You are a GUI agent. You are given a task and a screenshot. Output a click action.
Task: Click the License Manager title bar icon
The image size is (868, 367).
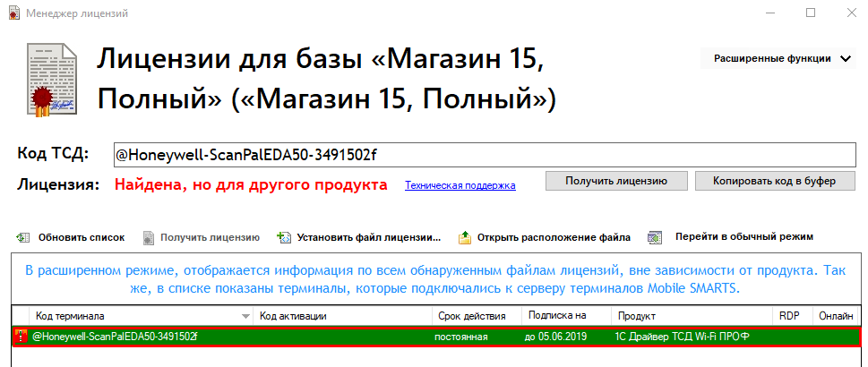pyautogui.click(x=13, y=13)
